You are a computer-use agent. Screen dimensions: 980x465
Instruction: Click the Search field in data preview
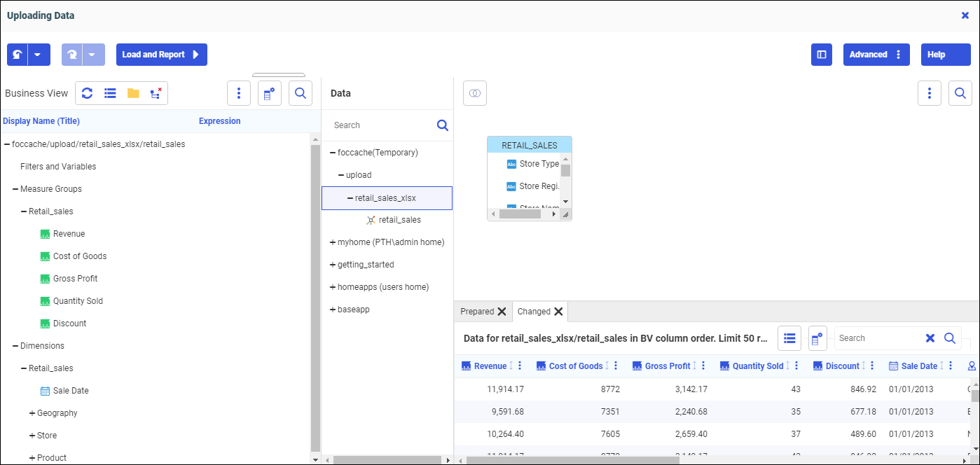[x=877, y=338]
